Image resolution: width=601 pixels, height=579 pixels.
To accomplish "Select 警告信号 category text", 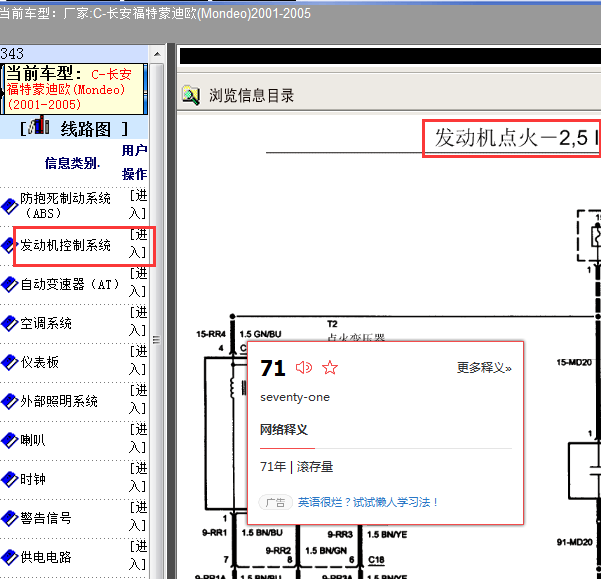I will click(46, 518).
